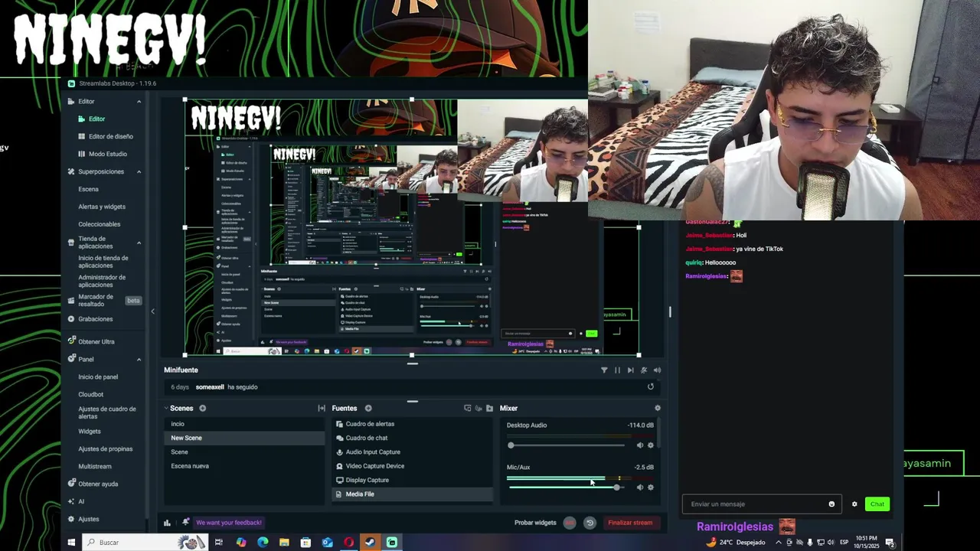Image resolution: width=980 pixels, height=551 pixels.
Task: Collapse the Superposiciones section
Action: [139, 171]
